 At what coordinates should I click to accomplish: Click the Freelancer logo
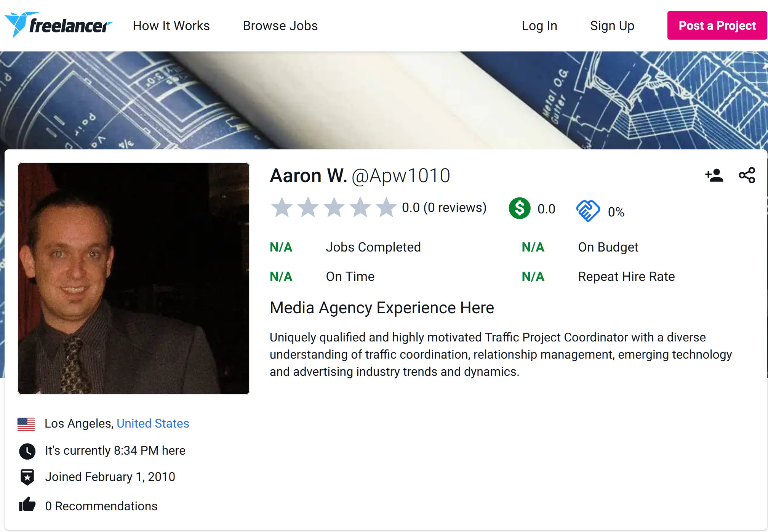tap(58, 25)
